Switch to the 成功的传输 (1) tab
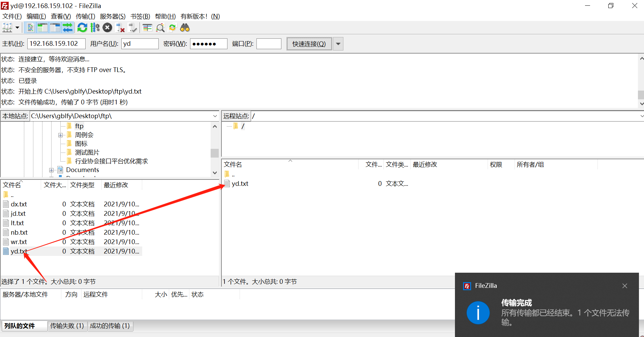Screen dimensions: 644x337 (x=110, y=326)
